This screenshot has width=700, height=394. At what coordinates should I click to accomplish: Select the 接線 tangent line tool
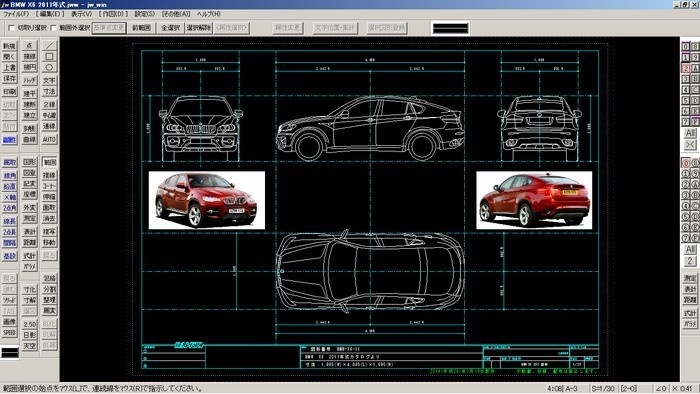pyautogui.click(x=29, y=57)
